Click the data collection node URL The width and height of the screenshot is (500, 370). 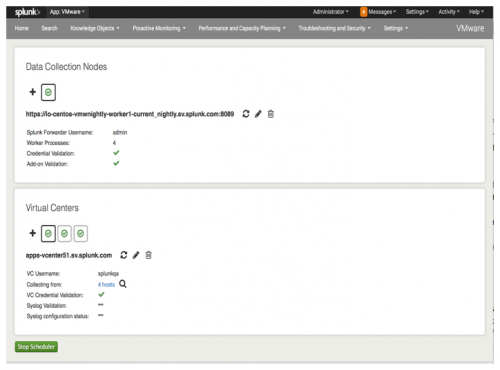tap(130, 114)
